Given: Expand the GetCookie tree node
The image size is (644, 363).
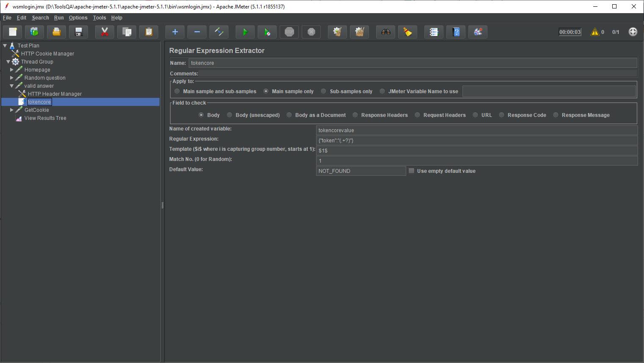Looking at the screenshot, I should (x=12, y=110).
